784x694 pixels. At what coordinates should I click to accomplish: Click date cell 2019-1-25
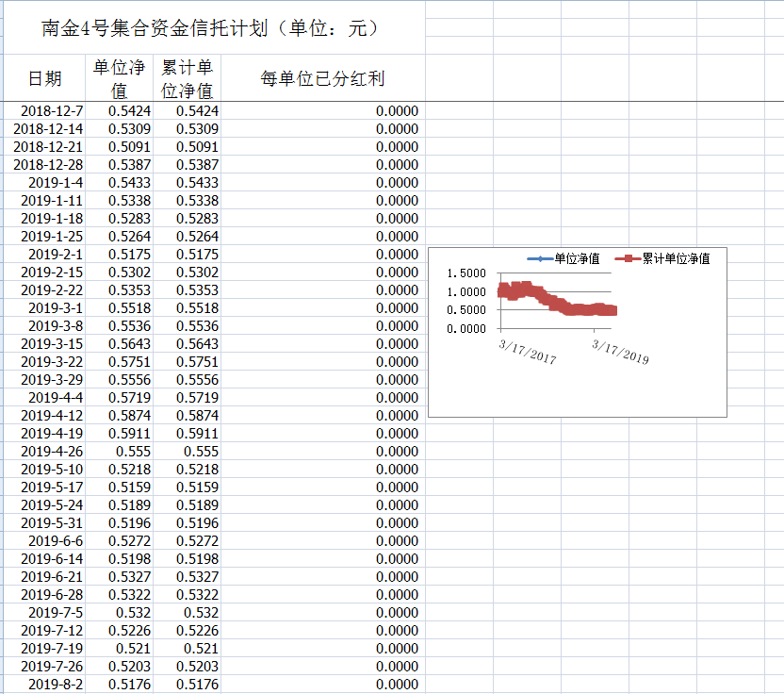(44, 236)
